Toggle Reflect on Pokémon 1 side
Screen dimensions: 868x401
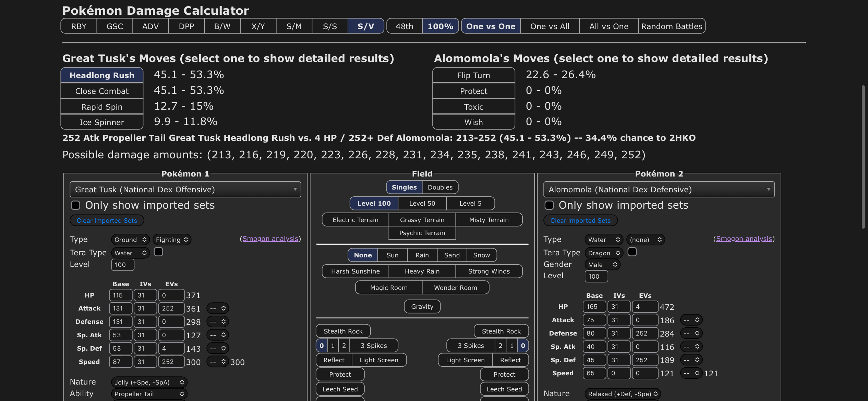click(334, 360)
